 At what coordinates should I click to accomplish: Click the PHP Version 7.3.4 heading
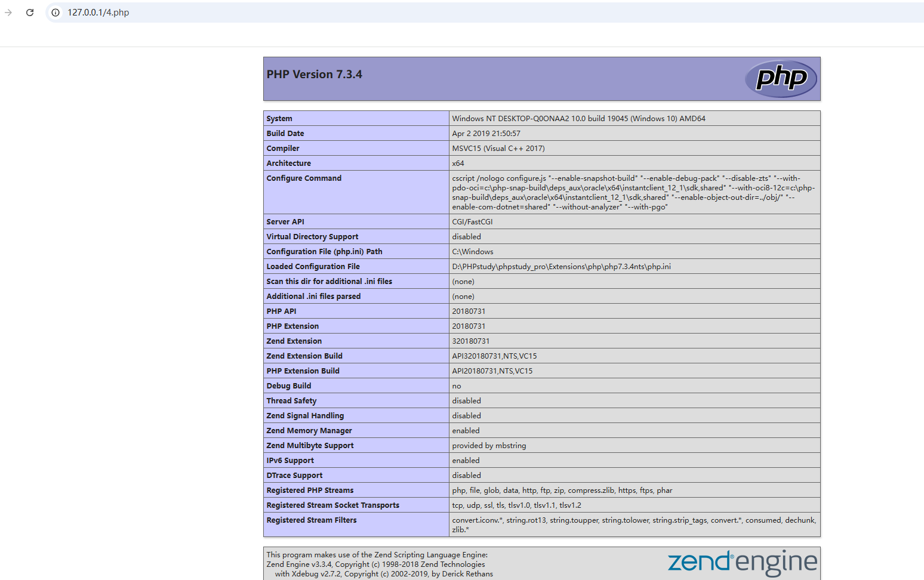[x=315, y=75]
